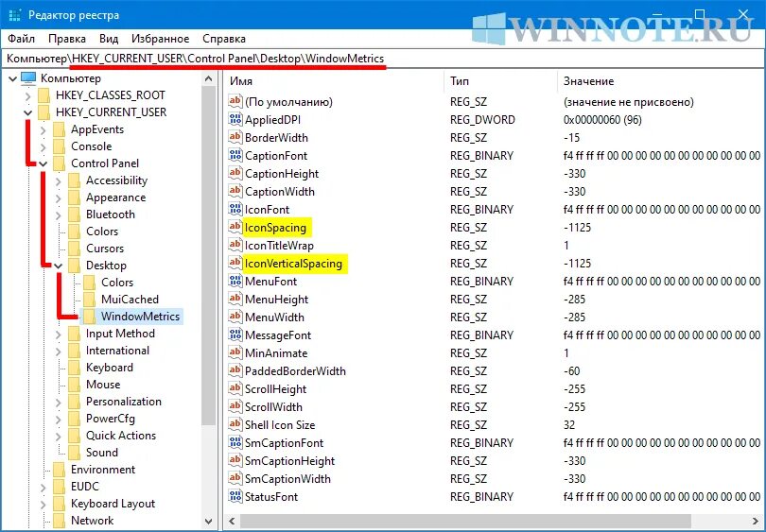The image size is (766, 532).
Task: Collapse the HKEY_CURRENT_USER key
Action: [x=27, y=112]
